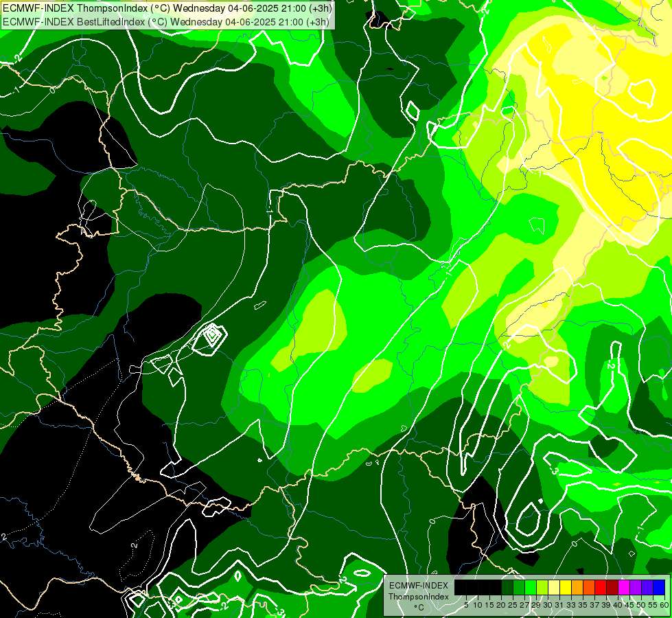
Task: Select the purple 45–50 legend swatch
Action: tap(636, 587)
